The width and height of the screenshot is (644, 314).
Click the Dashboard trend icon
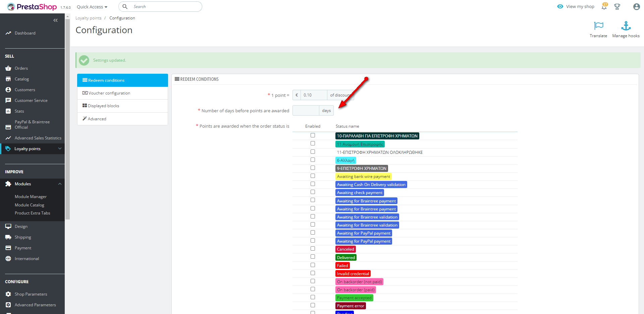pyautogui.click(x=8, y=33)
